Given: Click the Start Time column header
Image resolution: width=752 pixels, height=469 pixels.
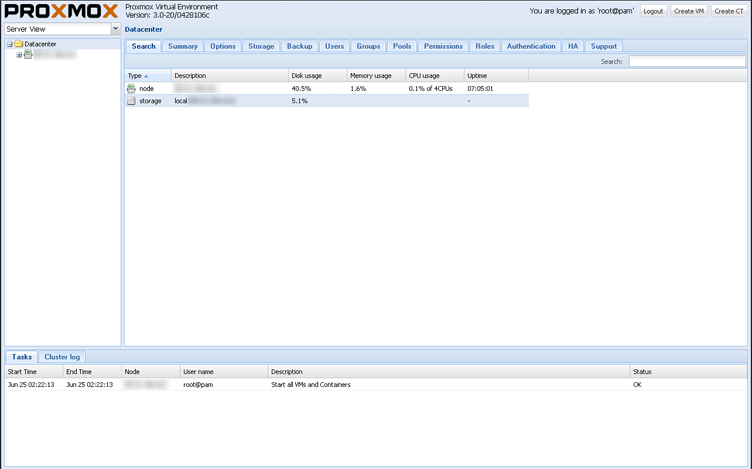Looking at the screenshot, I should coord(34,372).
